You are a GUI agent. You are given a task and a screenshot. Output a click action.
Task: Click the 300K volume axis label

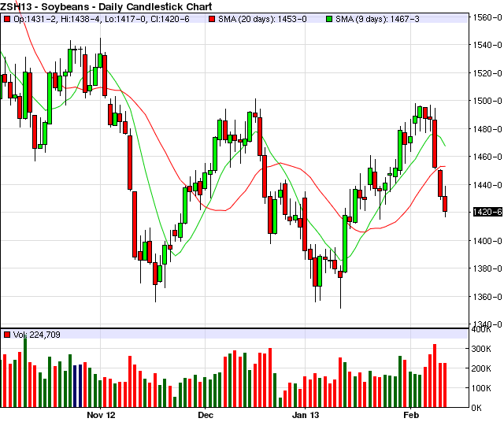tap(481, 349)
